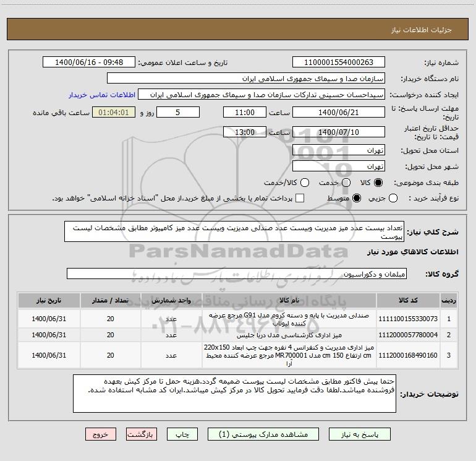This screenshot has height=461, width=476.
Task: Click the price validity date 1400/07/10
Action: pos(339,132)
